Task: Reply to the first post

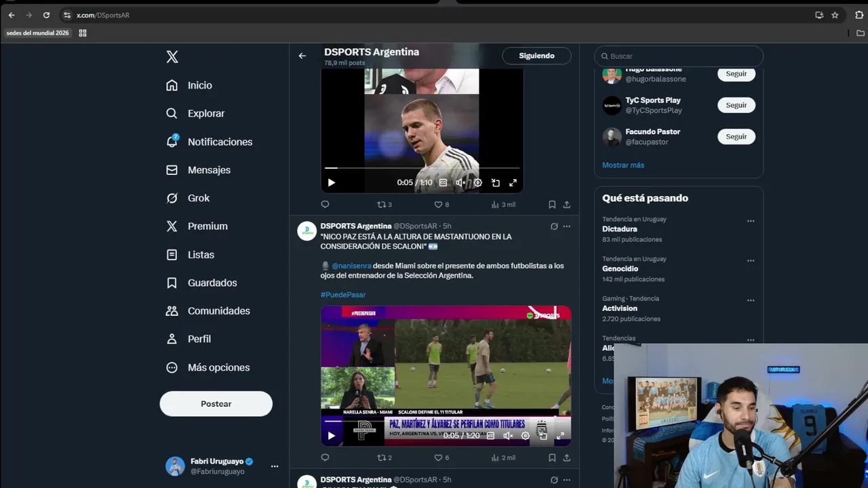Action: tap(325, 204)
